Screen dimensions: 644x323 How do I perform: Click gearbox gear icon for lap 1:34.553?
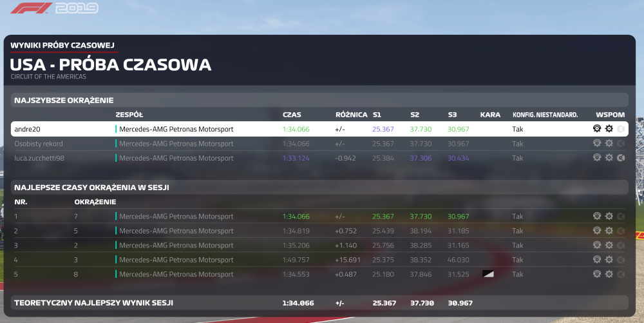click(x=609, y=274)
